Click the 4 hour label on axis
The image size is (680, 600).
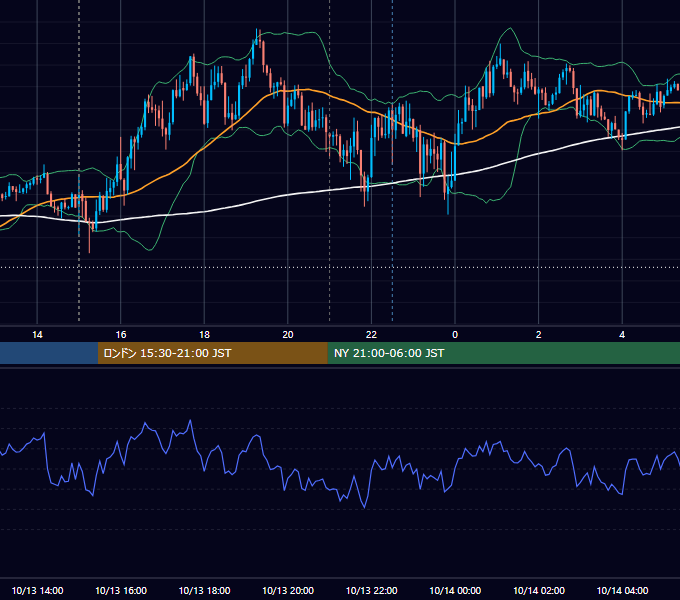click(622, 335)
